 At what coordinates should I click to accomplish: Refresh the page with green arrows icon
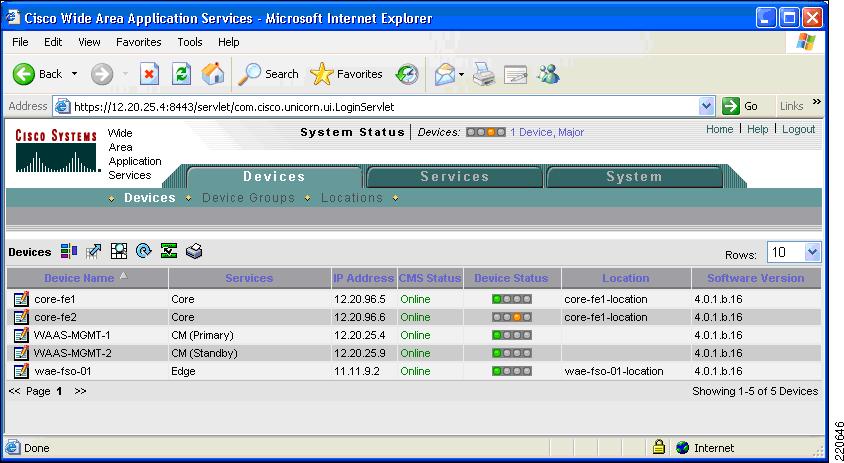pos(181,74)
